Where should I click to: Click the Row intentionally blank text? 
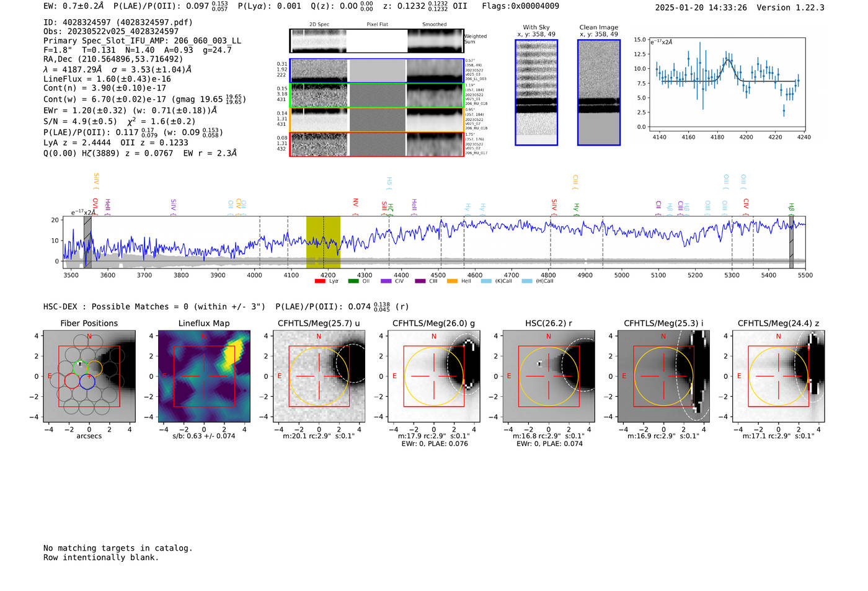(x=101, y=558)
